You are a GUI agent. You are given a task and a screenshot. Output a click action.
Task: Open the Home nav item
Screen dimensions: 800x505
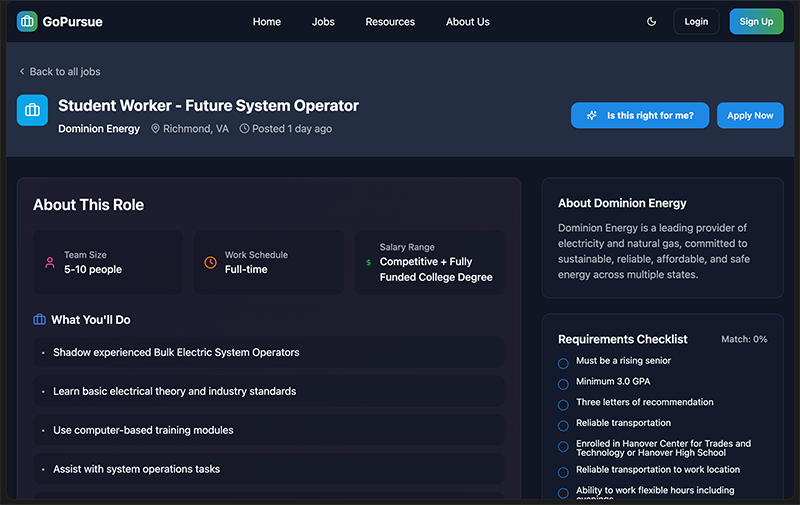tap(267, 22)
